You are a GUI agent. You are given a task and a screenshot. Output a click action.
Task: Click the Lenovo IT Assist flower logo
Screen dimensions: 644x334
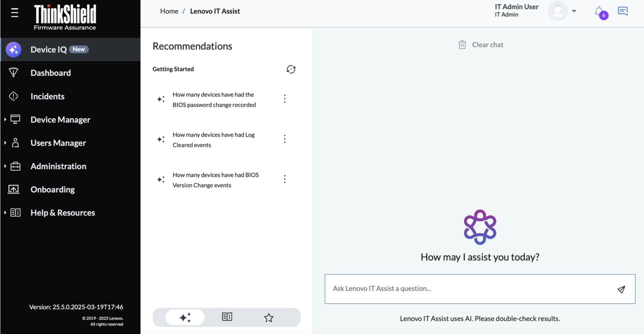[x=480, y=227]
